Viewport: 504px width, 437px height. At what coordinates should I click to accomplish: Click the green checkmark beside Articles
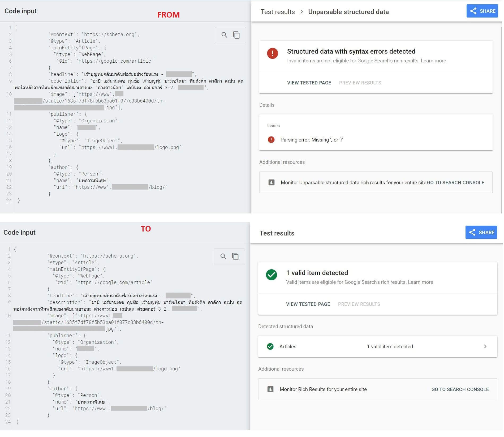coord(270,346)
